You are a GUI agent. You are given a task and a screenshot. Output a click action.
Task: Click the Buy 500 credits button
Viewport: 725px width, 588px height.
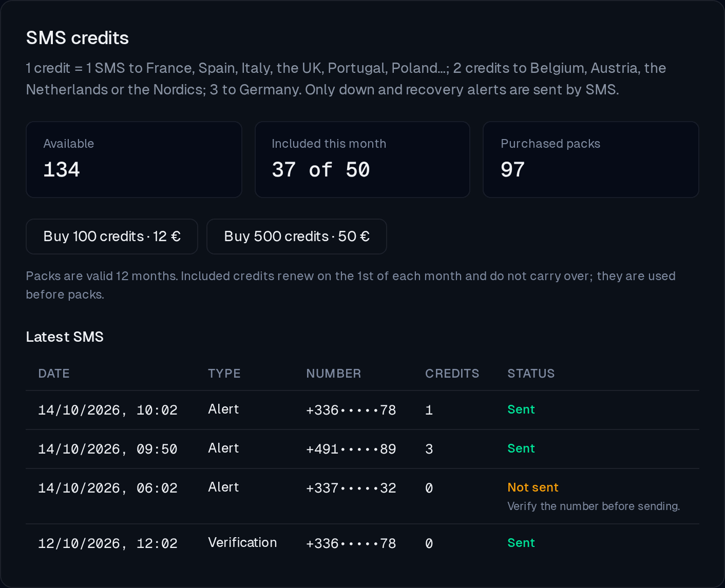click(x=297, y=237)
